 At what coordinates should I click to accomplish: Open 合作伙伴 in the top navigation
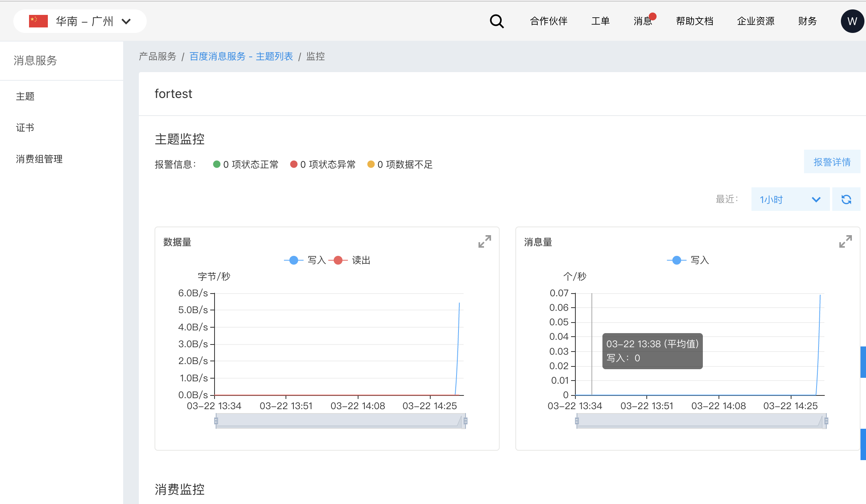tap(549, 21)
